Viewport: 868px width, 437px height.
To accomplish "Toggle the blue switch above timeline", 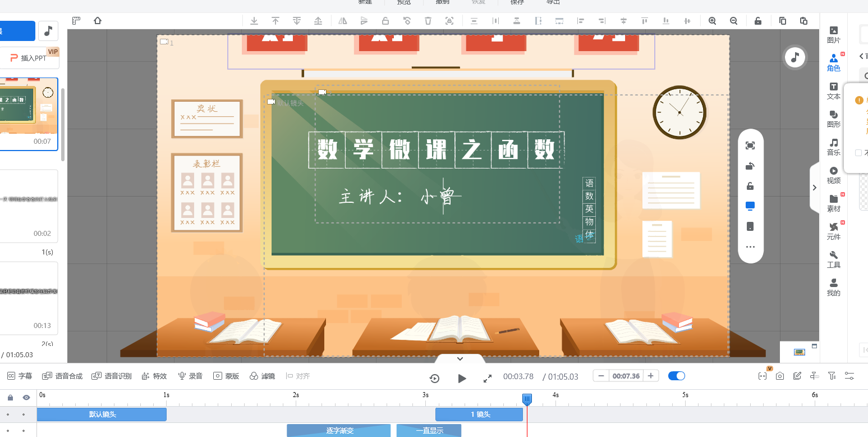I will point(677,376).
